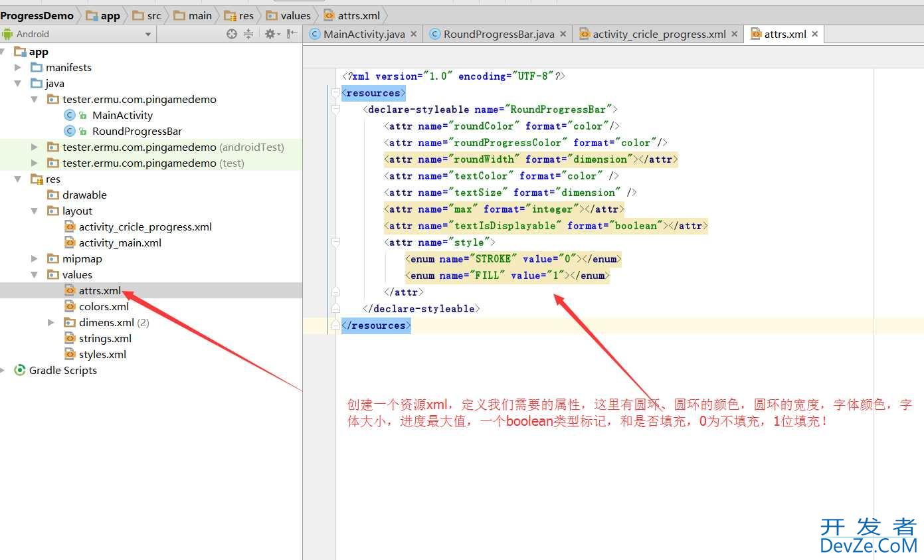Expand the Gradle Scripts node
The image size is (924, 560).
pyautogui.click(x=3, y=371)
